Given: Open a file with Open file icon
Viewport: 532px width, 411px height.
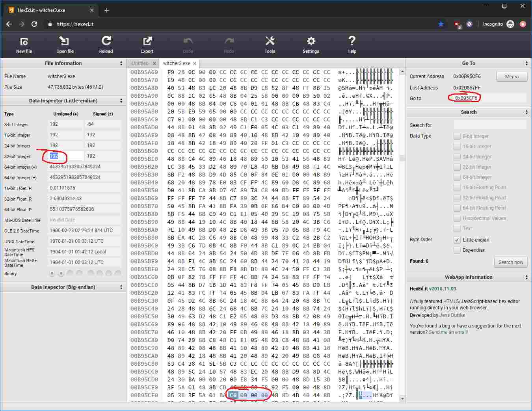Looking at the screenshot, I should tap(65, 41).
